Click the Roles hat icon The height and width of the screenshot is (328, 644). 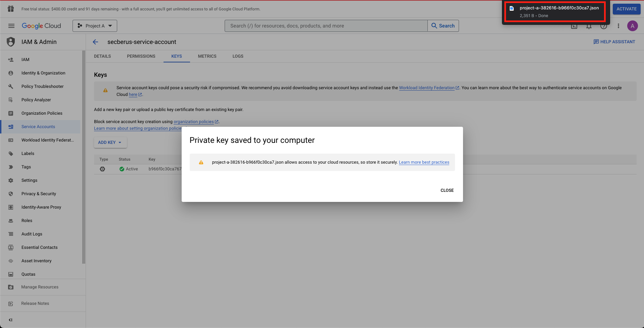[x=11, y=221]
